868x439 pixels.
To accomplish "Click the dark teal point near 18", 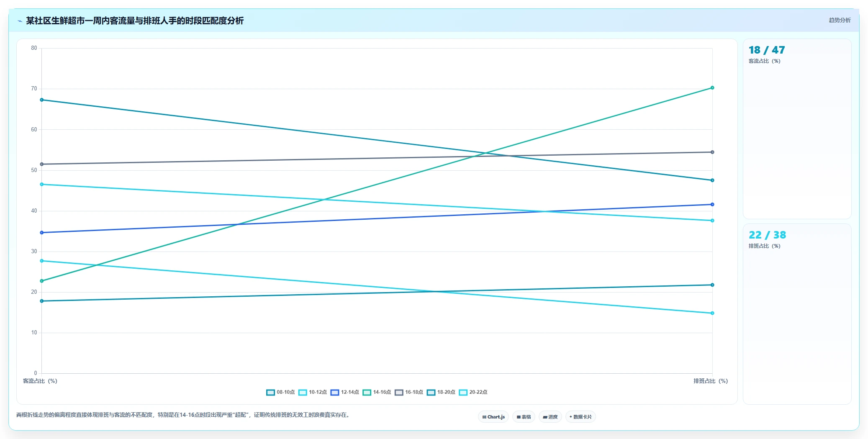I will coord(41,301).
